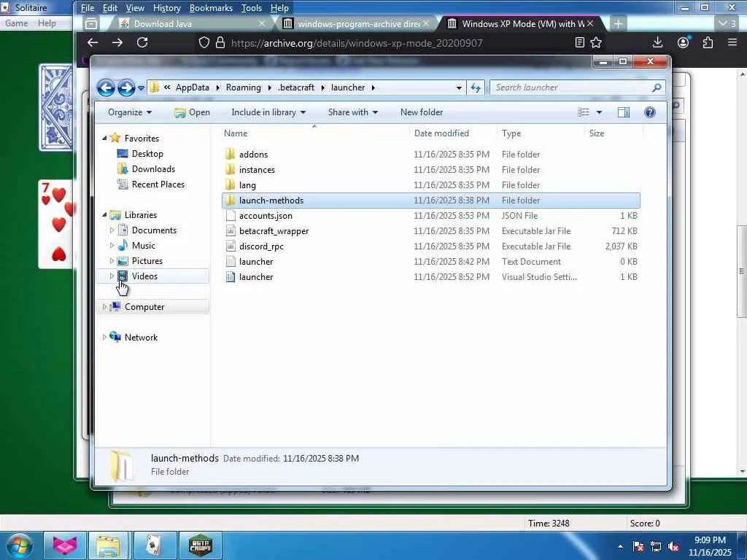Select the accounts.json file
Viewport: 747px width, 560px height.
[430, 216]
